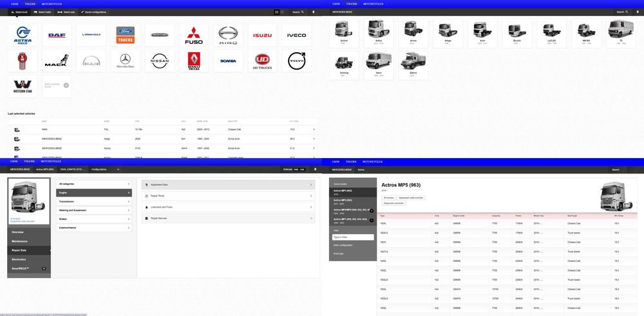Image resolution: width=644 pixels, height=316 pixels.
Task: Choose the Nissan brand logo
Action: (x=159, y=61)
